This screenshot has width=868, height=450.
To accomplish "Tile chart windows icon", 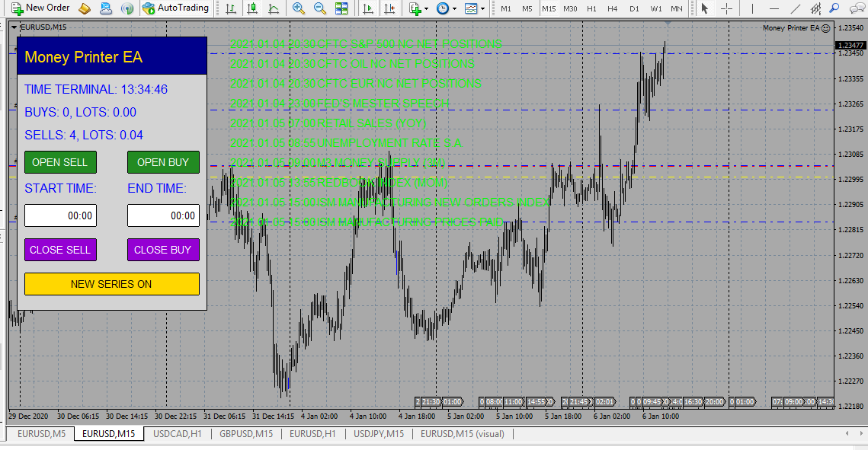I will point(341,8).
